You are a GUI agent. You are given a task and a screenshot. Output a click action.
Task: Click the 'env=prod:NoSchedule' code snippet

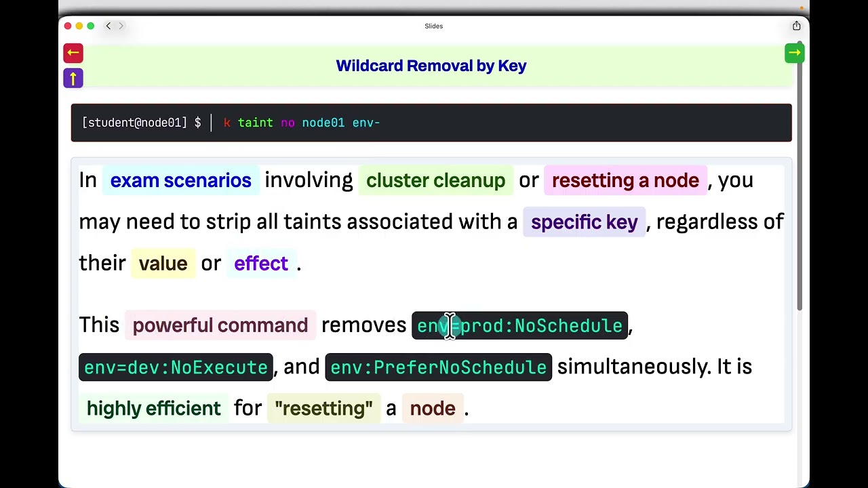[520, 326]
